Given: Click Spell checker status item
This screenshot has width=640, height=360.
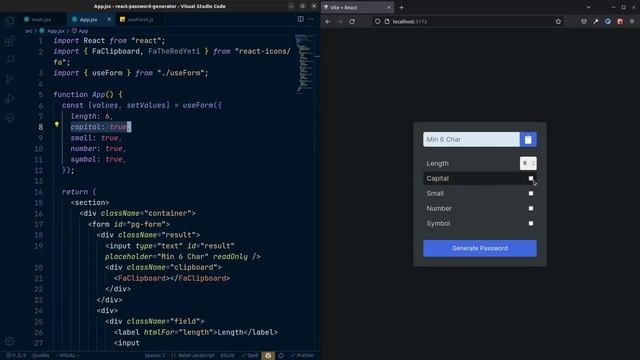Looking at the screenshot, I should 250,356.
